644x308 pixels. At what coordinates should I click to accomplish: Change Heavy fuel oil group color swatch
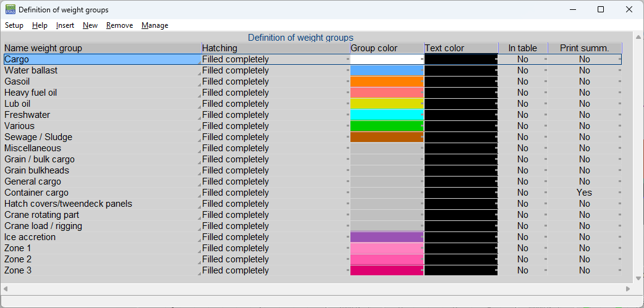click(x=387, y=93)
